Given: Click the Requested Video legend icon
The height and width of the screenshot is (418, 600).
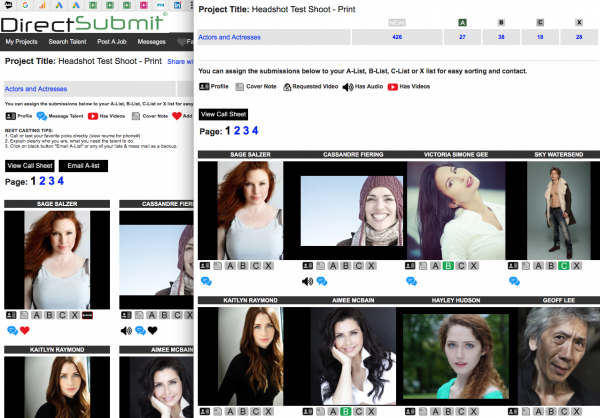Looking at the screenshot, I should (290, 88).
